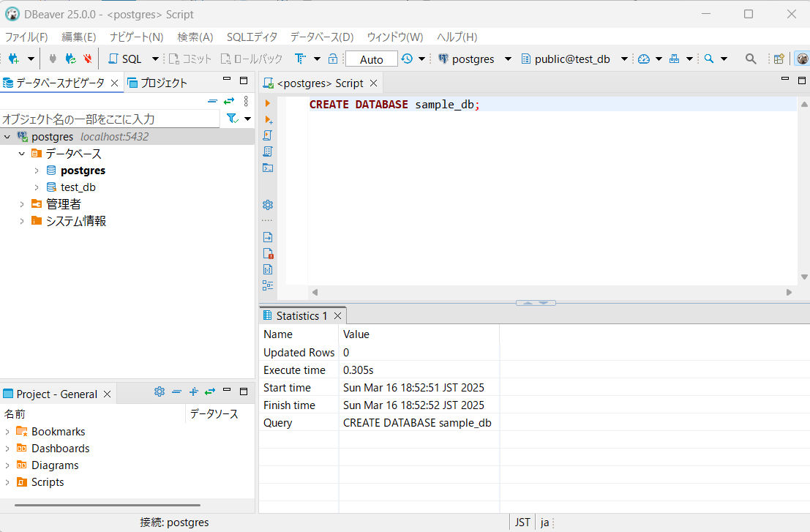Execute SQL in a new tab
810x532 pixels.
coord(268,119)
